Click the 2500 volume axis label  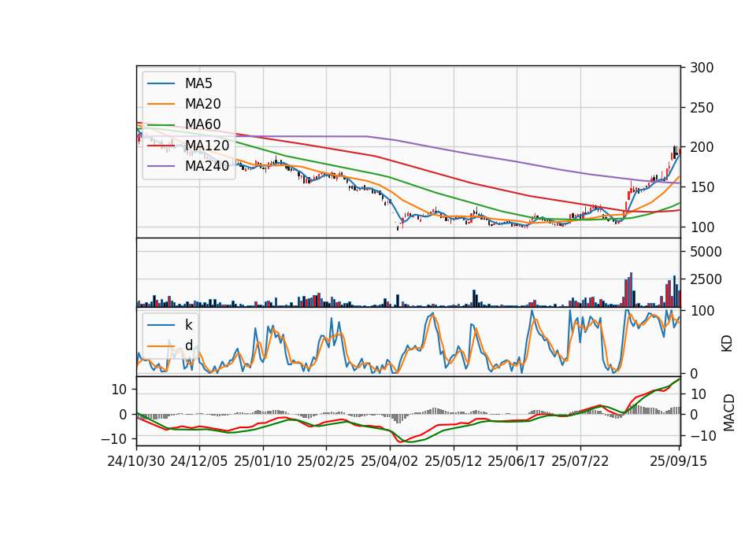pos(706,279)
